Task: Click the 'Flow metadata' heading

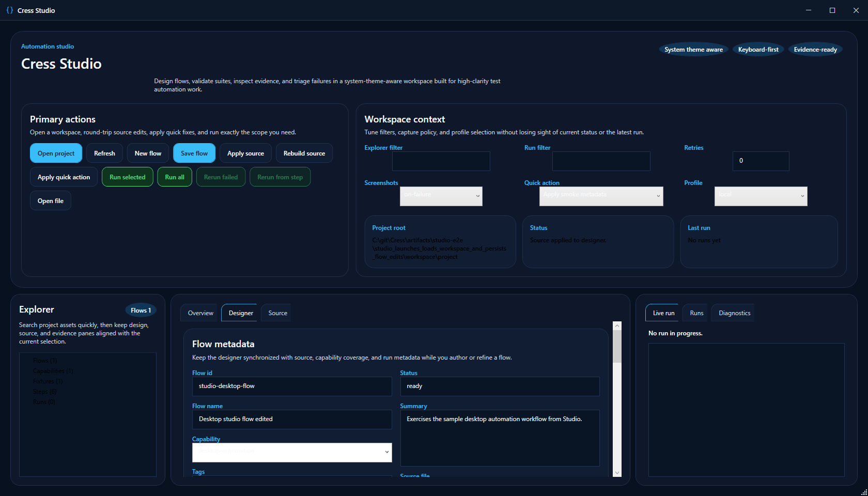Action: (x=223, y=344)
